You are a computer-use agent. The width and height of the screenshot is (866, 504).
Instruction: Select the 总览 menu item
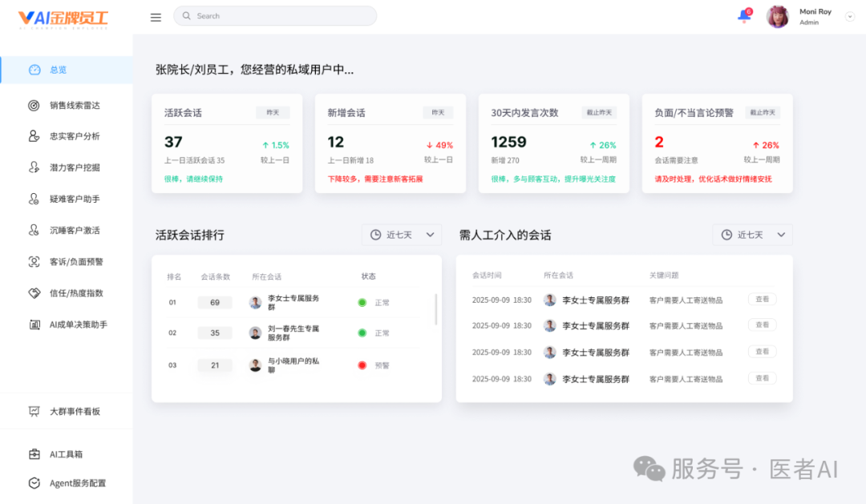coord(67,70)
